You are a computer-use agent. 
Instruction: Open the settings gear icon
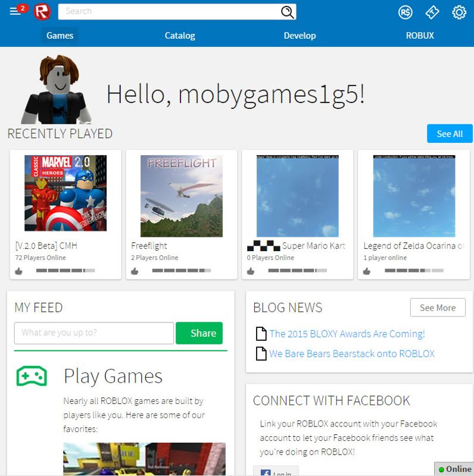coord(459,12)
